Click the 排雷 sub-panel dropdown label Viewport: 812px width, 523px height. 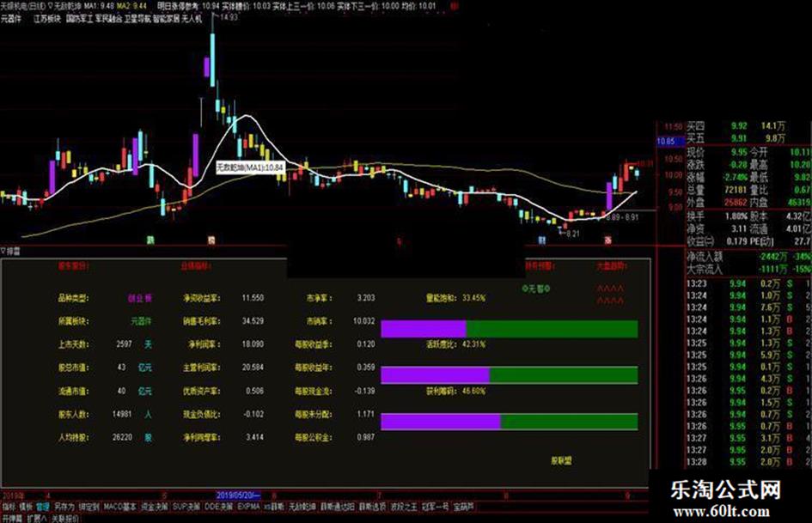11,251
